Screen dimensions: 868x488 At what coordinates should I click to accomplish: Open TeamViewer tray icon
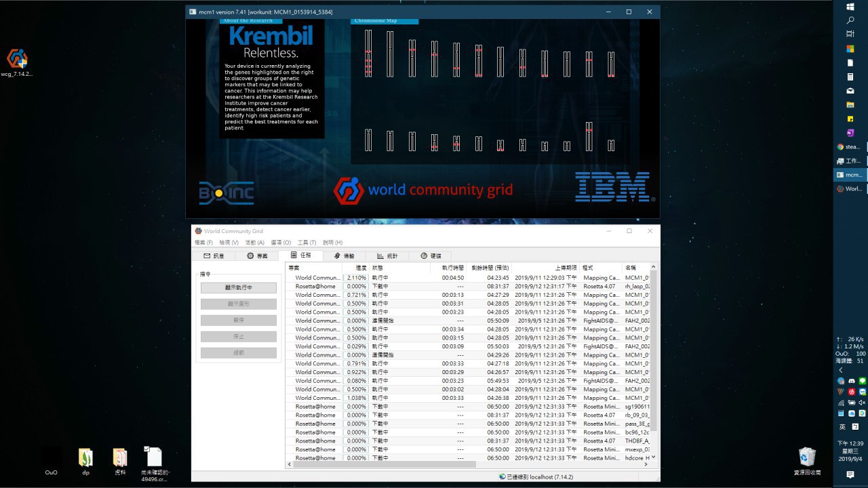(863, 392)
